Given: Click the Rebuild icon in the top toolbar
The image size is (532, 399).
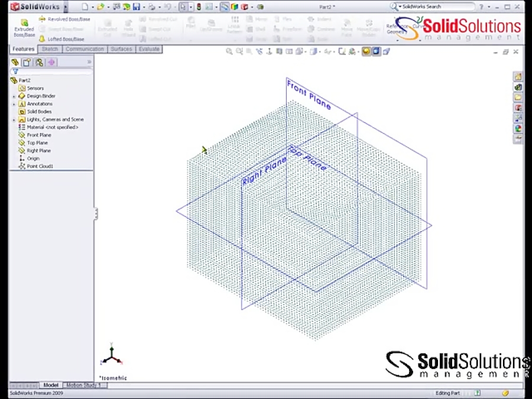Looking at the screenshot, I should point(198,7).
